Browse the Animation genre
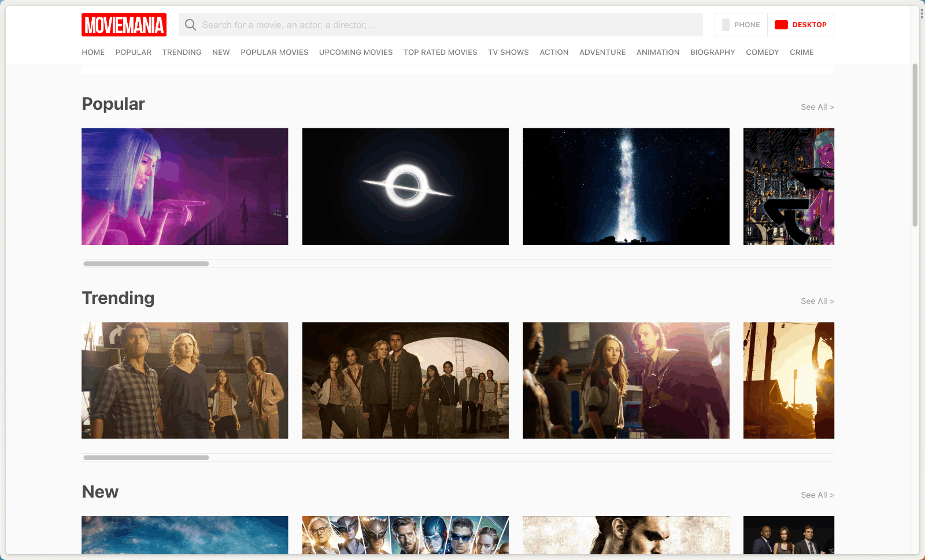Image resolution: width=925 pixels, height=560 pixels. pyautogui.click(x=657, y=52)
